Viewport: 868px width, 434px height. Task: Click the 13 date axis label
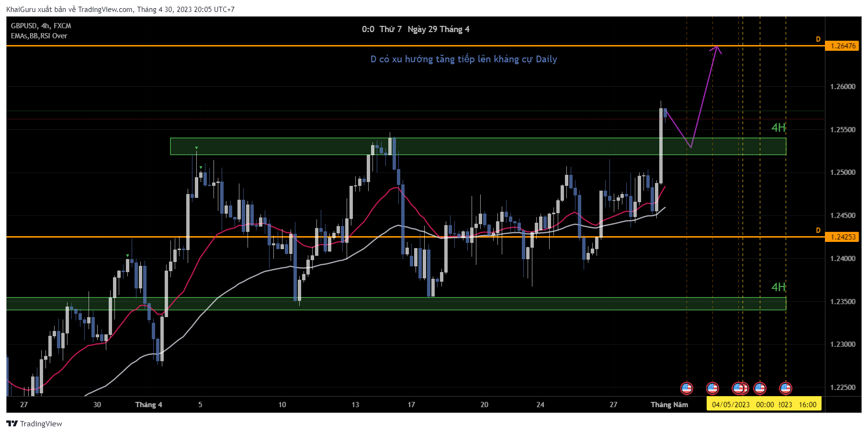pos(355,405)
